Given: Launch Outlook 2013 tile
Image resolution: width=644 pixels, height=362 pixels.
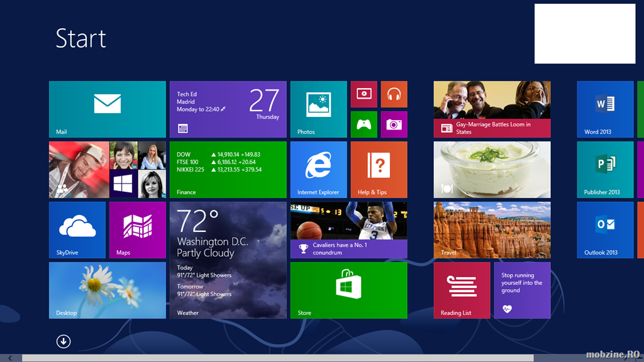Looking at the screenshot, I should (605, 230).
